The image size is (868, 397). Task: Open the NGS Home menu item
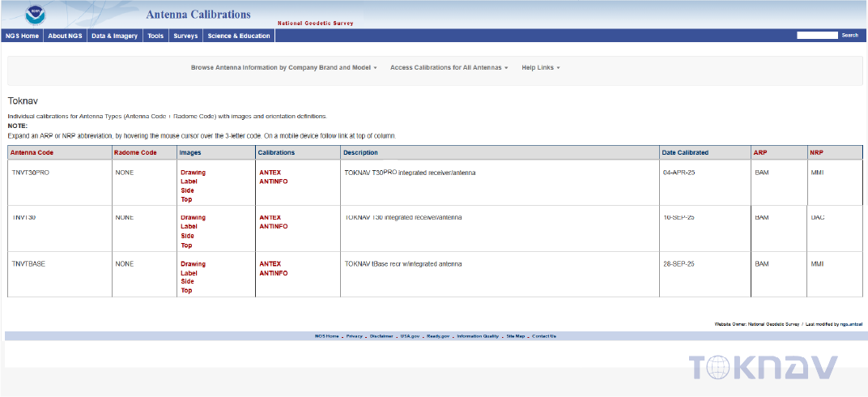coord(22,36)
